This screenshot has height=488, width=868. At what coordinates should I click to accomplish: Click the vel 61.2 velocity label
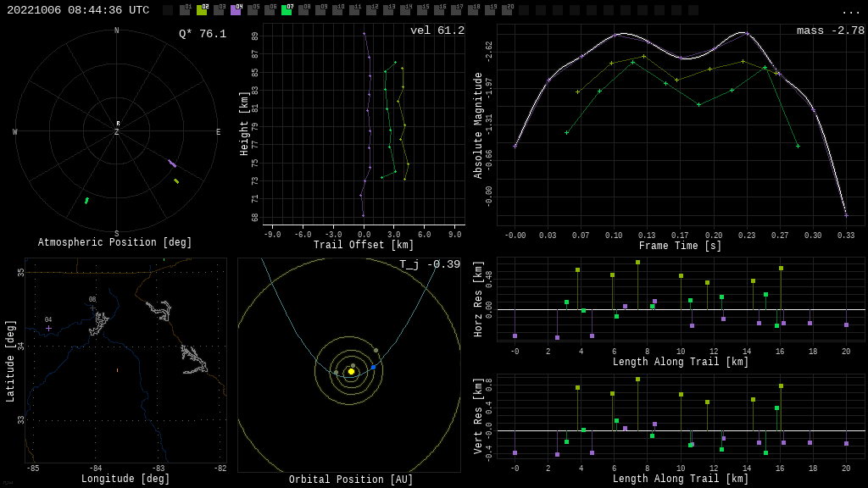[437, 30]
